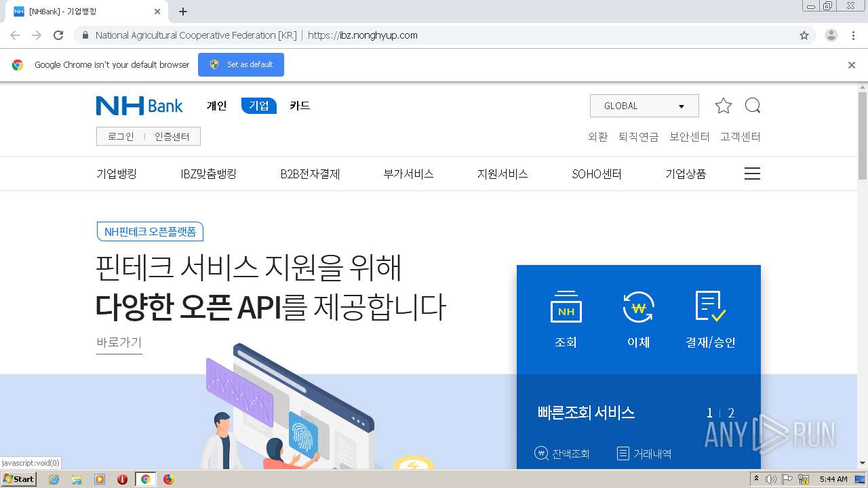The image size is (868, 488).
Task: Open the hamburger full menu icon
Action: (752, 174)
